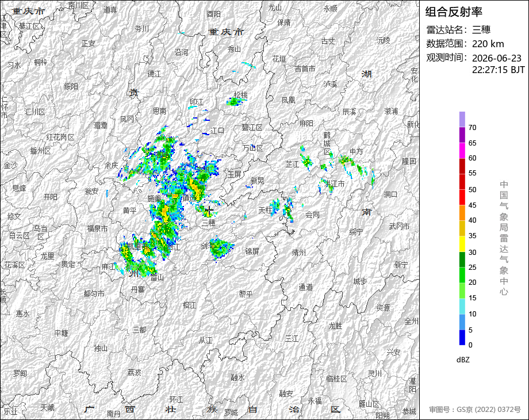Click the 松桃 county label
This screenshot has width=529, height=420.
coord(240,95)
